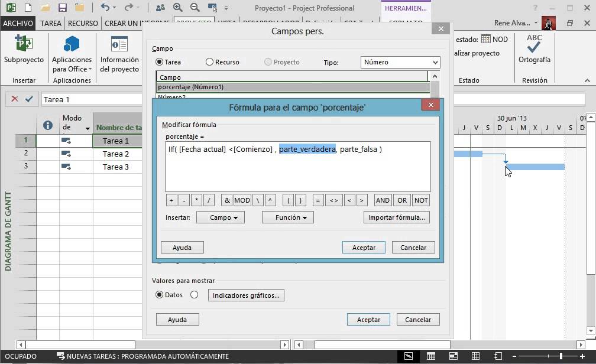Insert the not-equal <> operator
The height and width of the screenshot is (364, 596).
[333, 200]
